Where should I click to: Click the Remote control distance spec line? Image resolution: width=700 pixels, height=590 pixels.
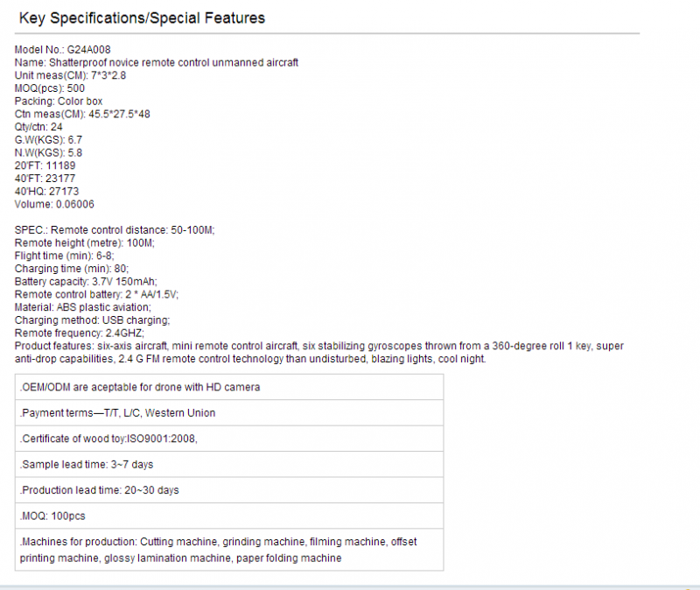click(x=115, y=230)
